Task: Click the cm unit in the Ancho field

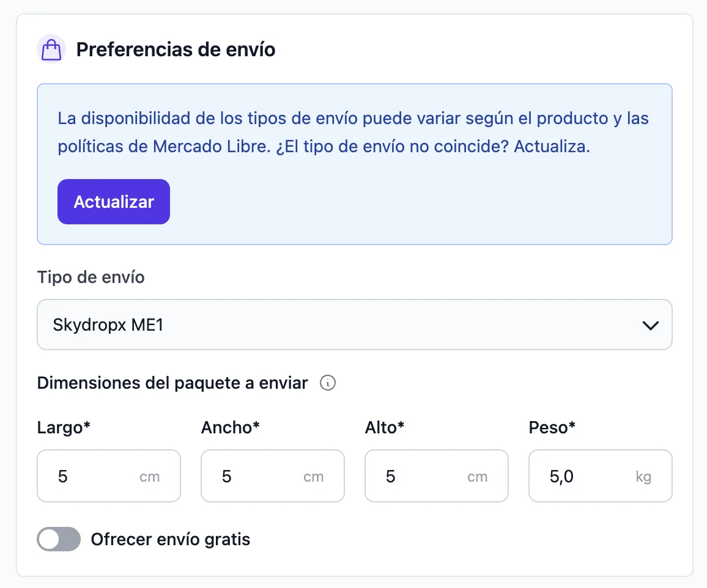Action: coord(313,477)
